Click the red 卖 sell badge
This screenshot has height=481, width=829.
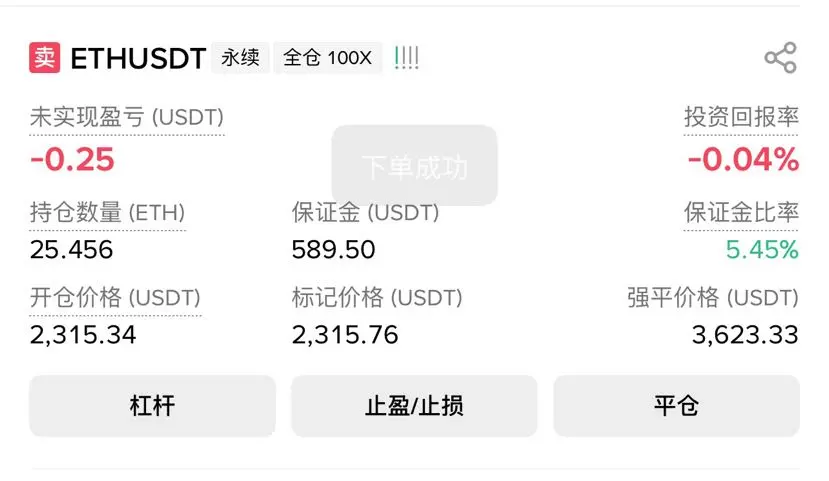point(45,58)
